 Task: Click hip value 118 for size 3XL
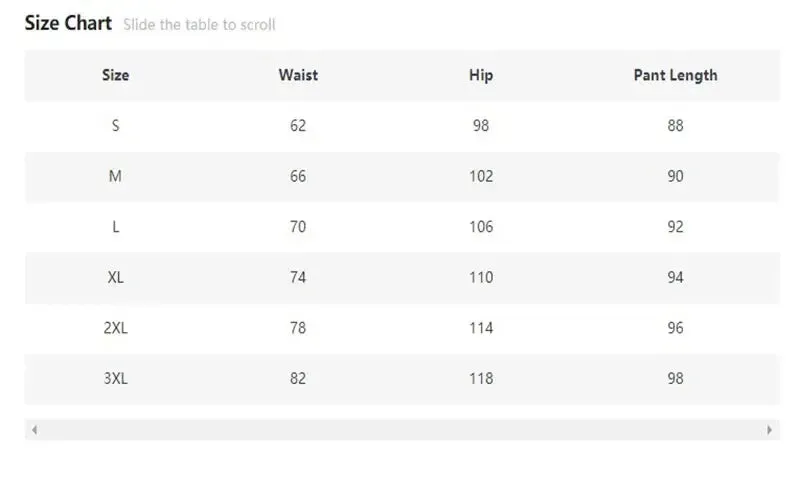[x=481, y=378]
